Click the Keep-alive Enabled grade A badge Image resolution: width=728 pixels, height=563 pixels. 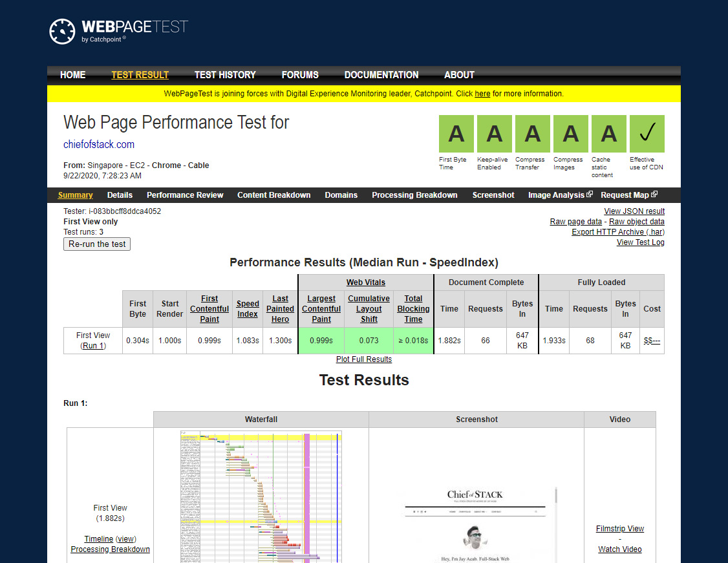495,134
